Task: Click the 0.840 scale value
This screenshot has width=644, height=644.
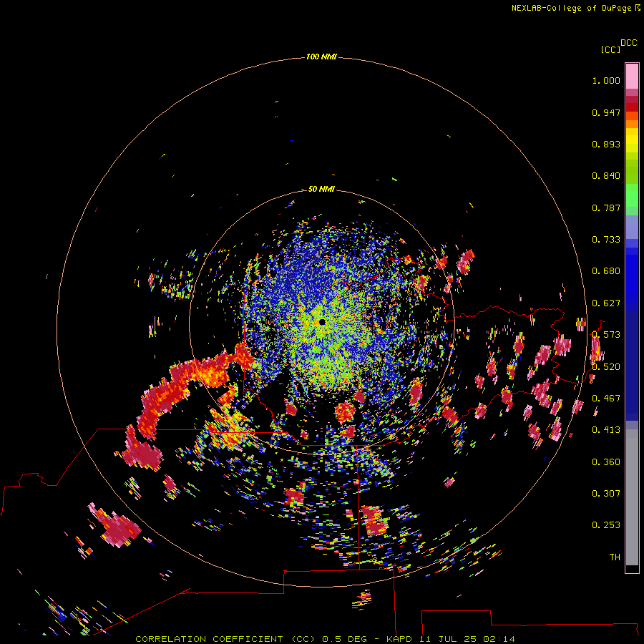Action: pyautogui.click(x=606, y=176)
